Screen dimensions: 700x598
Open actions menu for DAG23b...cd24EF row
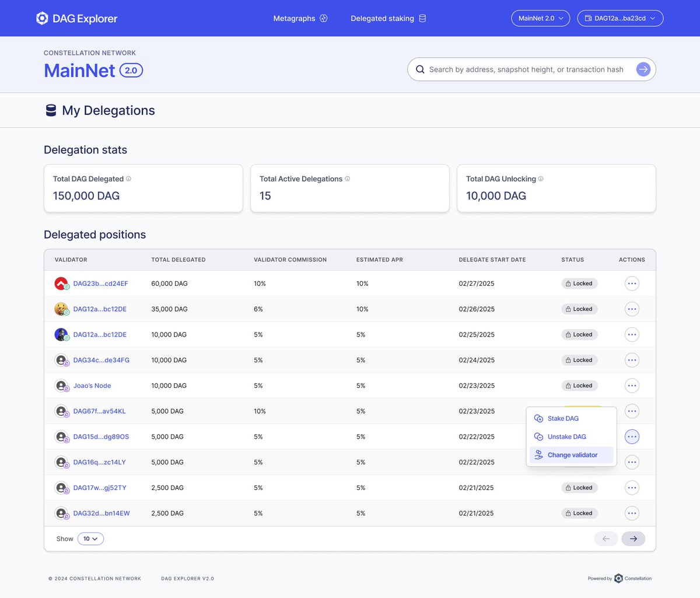coord(632,284)
